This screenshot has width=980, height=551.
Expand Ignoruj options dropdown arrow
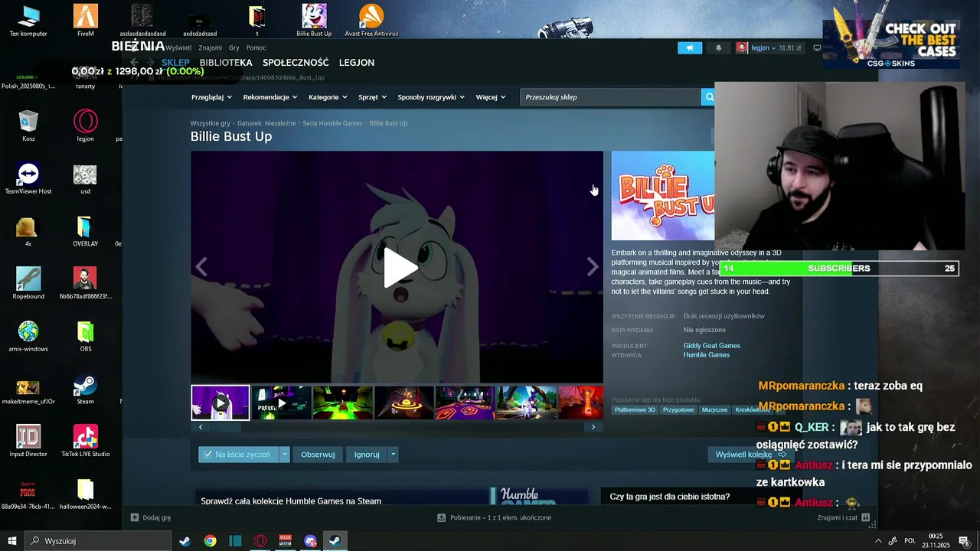(393, 455)
